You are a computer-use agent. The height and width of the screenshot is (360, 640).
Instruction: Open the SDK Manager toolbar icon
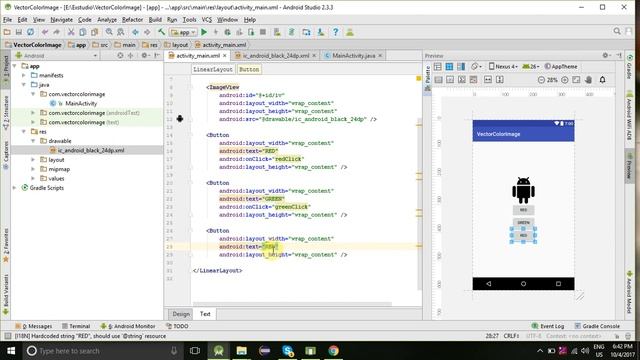[x=321, y=32]
